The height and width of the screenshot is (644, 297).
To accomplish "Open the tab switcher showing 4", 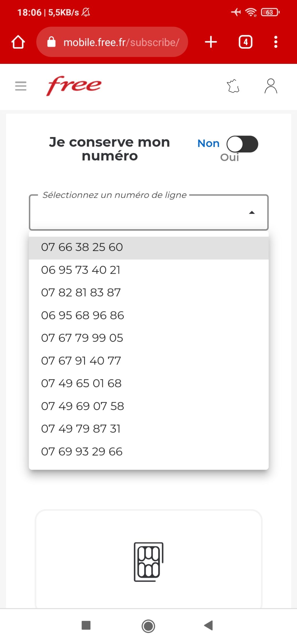I will (245, 42).
